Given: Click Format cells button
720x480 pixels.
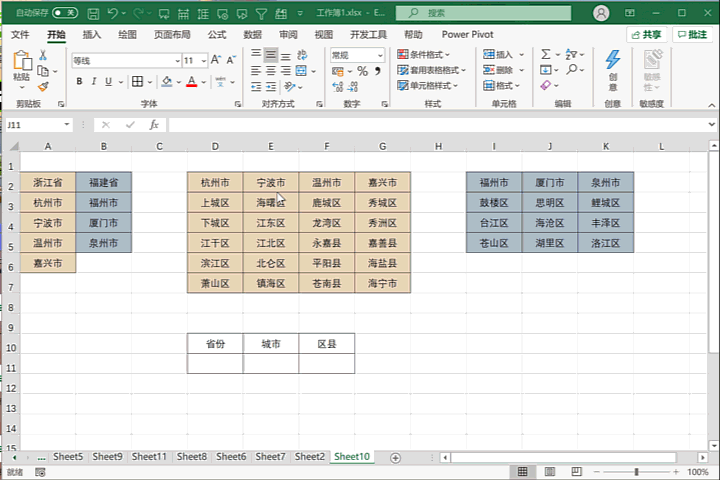Looking at the screenshot, I should [501, 85].
